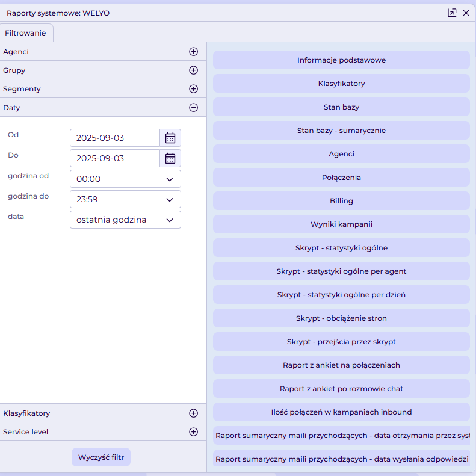Open Raport z ankiet na połączeniach
This screenshot has width=476, height=476.
[x=342, y=365]
